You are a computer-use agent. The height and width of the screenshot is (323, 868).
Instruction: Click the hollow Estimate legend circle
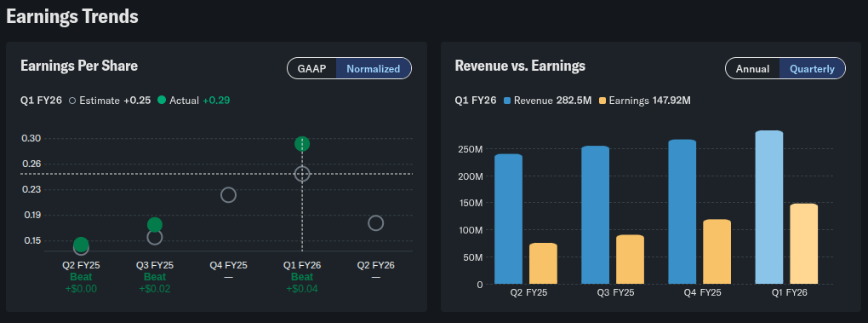coord(72,101)
